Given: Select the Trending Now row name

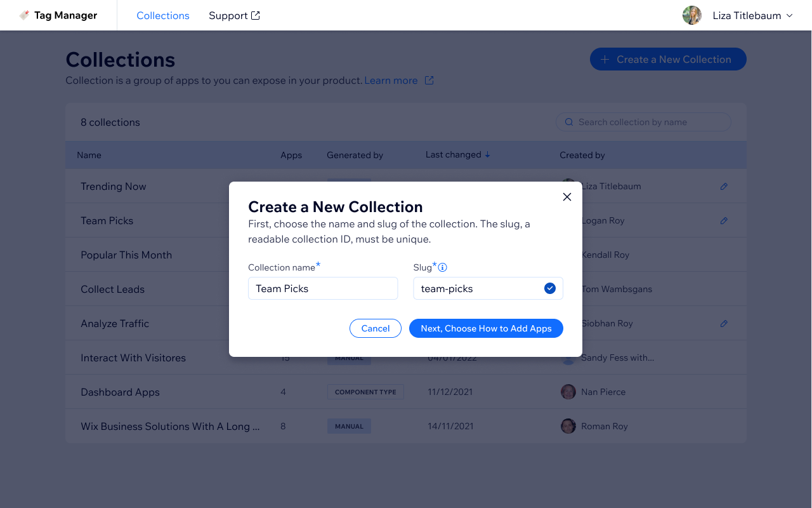Looking at the screenshot, I should (114, 187).
